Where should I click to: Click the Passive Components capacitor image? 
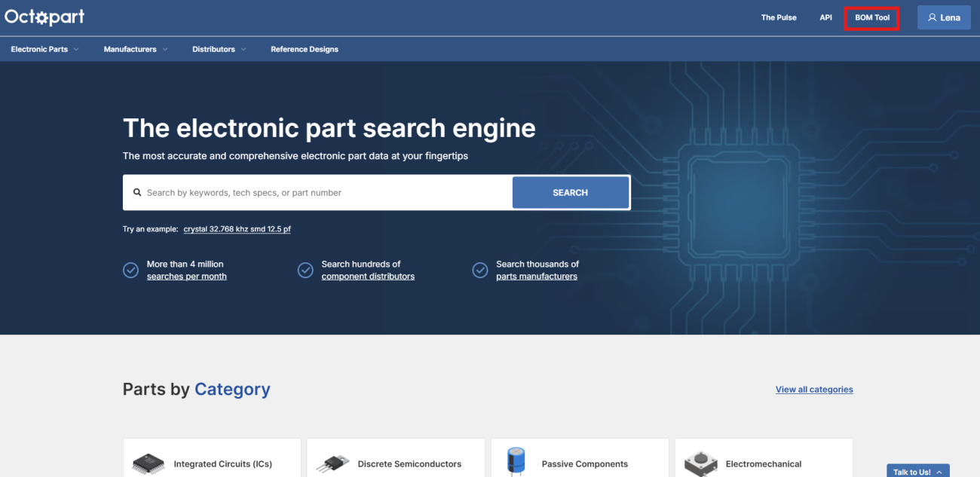(x=516, y=460)
